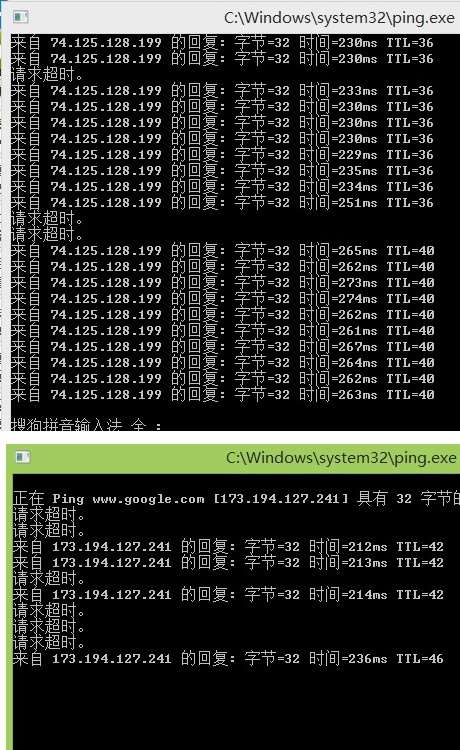Select the reply line showing 时间=251ms
The width and height of the screenshot is (460, 750).
point(222,203)
